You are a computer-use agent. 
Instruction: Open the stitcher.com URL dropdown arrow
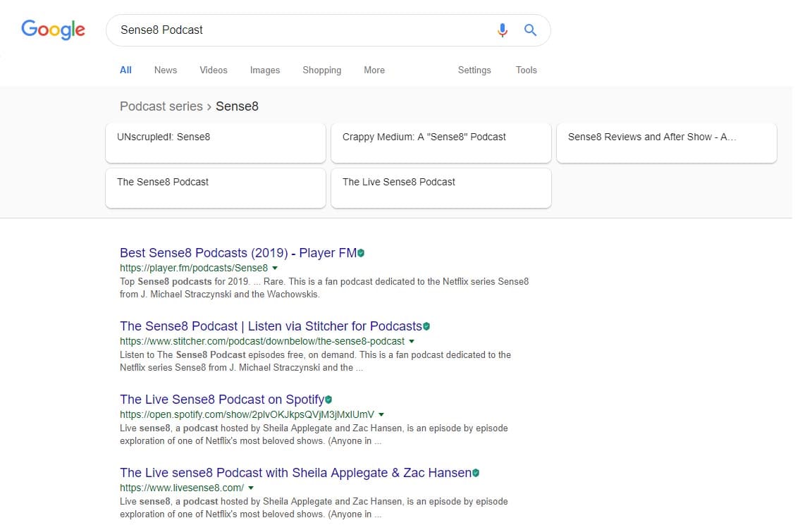[x=412, y=342]
